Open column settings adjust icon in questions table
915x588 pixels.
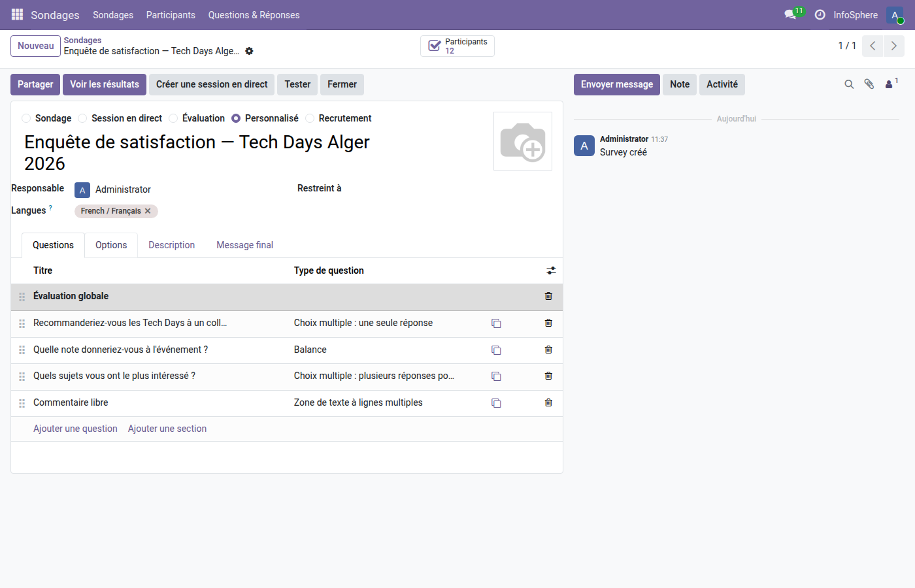click(x=551, y=270)
